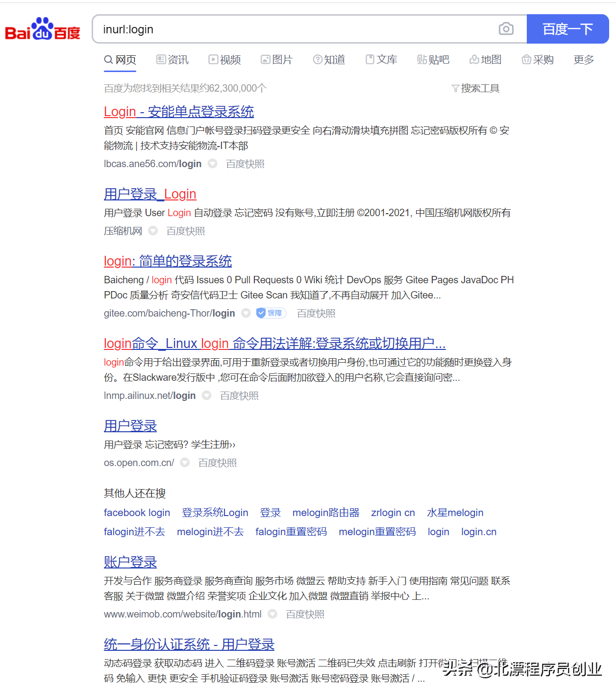Viewport: 616px width, 691px height.
Task: Open result 账户登录
Action: (x=130, y=562)
